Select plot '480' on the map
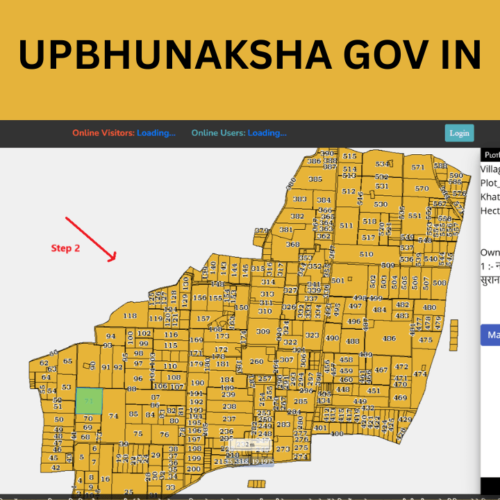Viewport: 500px width, 500px height. 429,307
